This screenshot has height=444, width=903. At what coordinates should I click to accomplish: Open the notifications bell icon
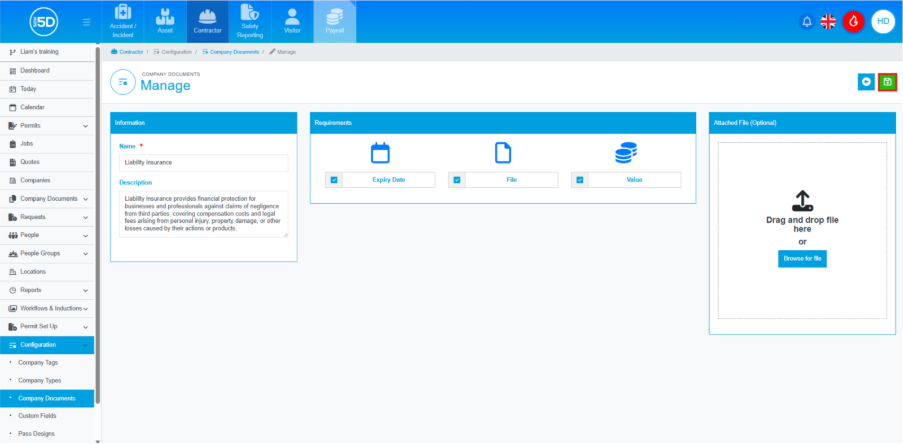(x=807, y=21)
